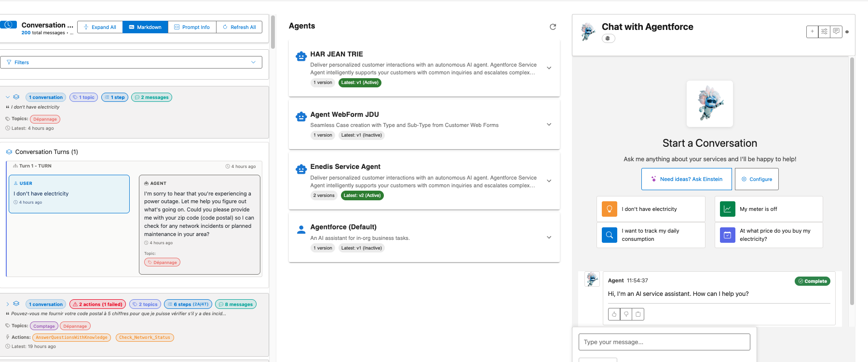
Task: Click the Agents panel refresh icon
Action: [553, 27]
